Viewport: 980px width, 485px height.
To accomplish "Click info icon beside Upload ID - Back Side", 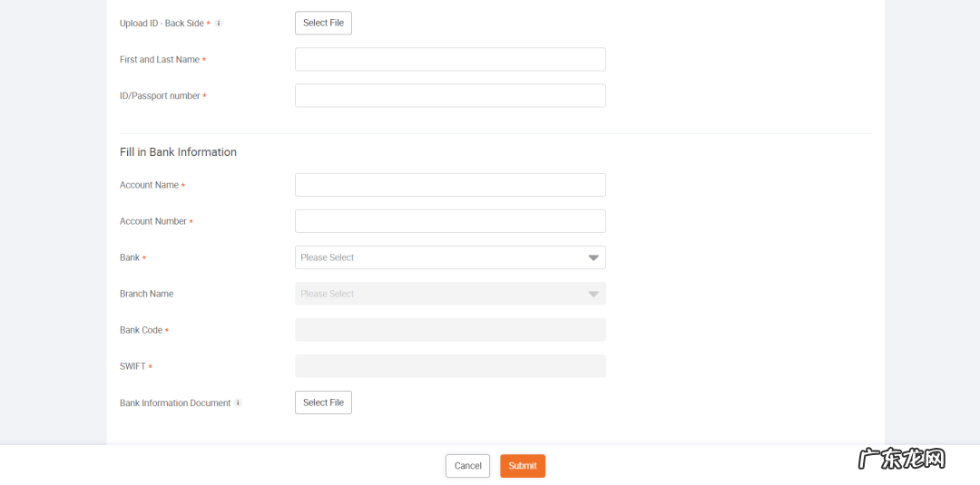I will [x=219, y=24].
